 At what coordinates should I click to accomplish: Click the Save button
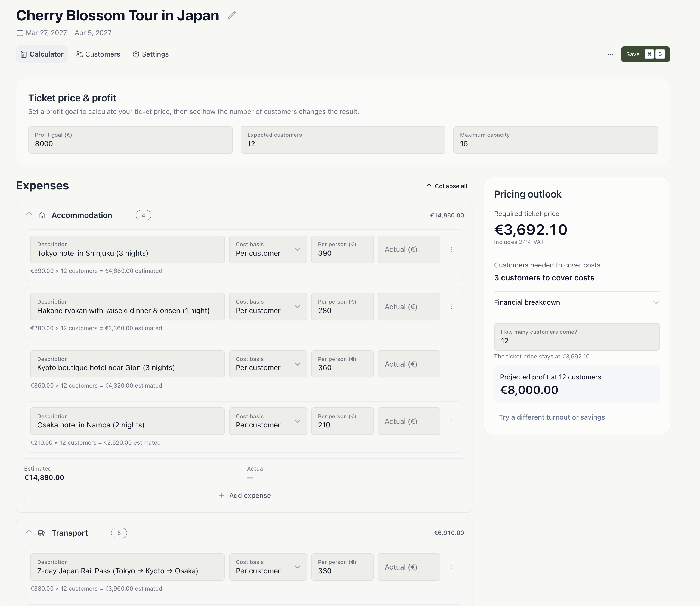pyautogui.click(x=645, y=54)
